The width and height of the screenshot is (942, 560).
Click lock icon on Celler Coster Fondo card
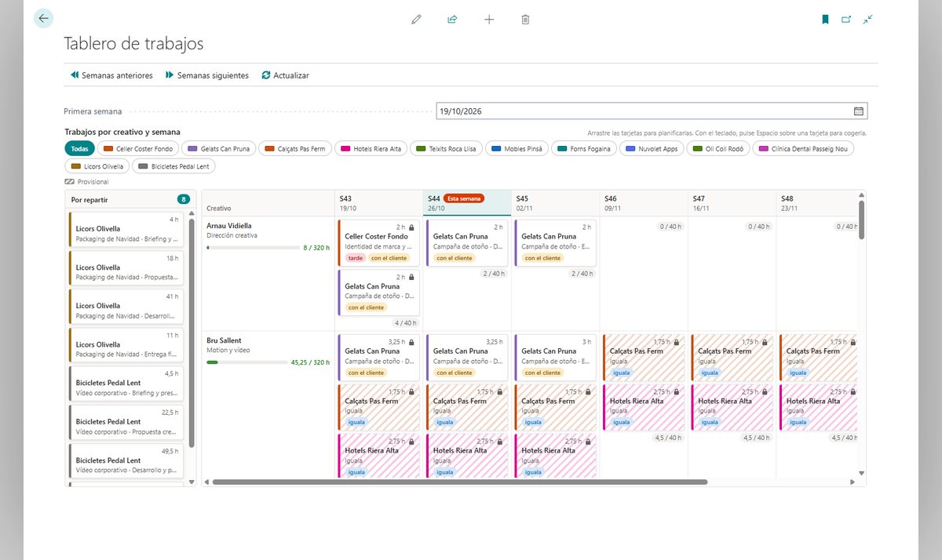point(412,227)
